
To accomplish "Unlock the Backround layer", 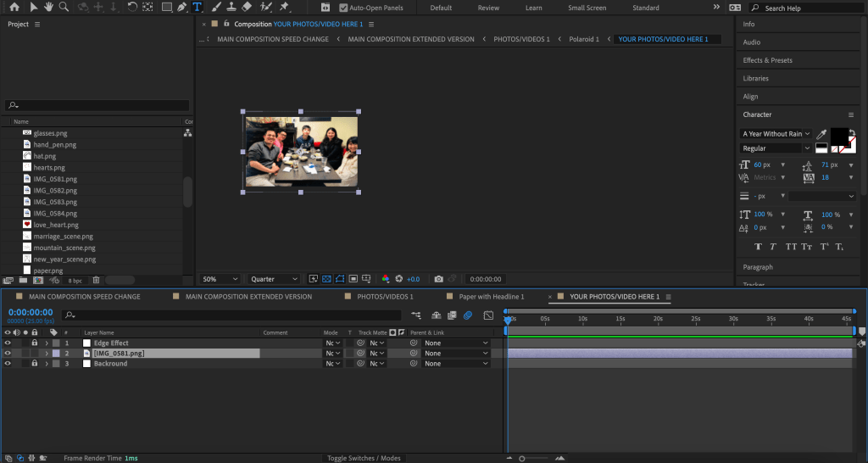I will pyautogui.click(x=35, y=363).
